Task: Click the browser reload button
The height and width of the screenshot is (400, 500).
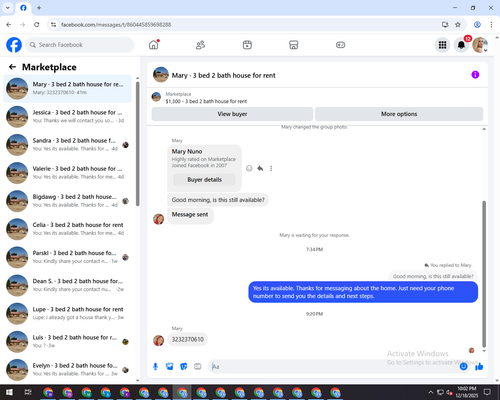Action: coord(37,25)
